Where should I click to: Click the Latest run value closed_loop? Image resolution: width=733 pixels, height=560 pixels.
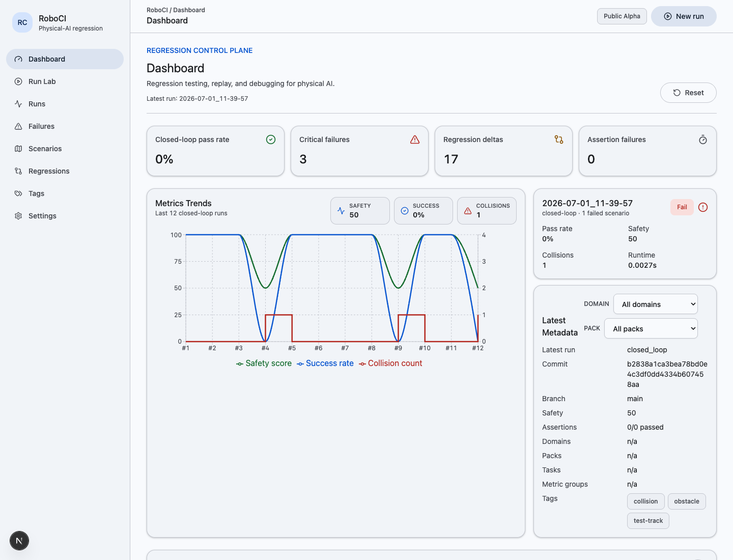click(x=647, y=350)
